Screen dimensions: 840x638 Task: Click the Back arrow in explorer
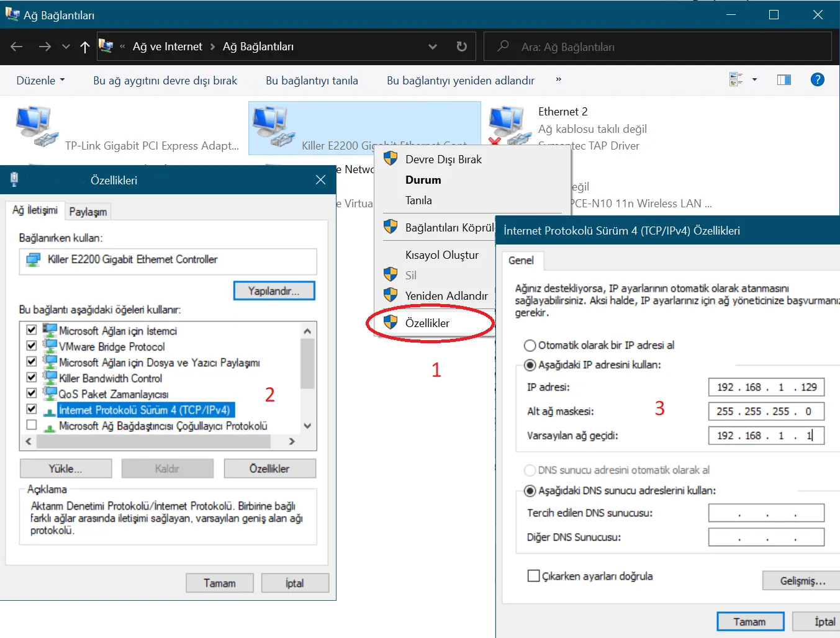17,47
